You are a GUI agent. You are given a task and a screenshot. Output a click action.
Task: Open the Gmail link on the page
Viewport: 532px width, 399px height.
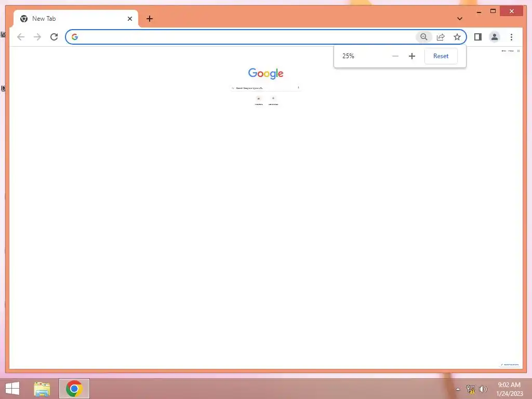503,51
